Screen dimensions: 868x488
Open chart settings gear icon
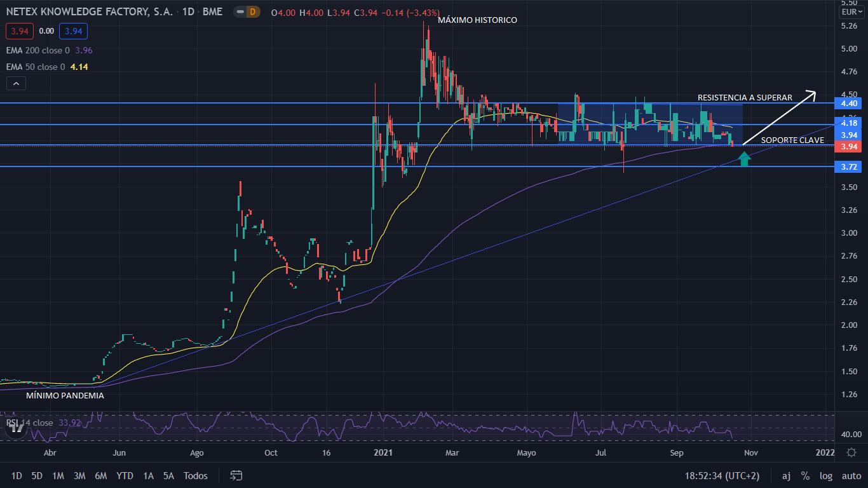point(851,452)
